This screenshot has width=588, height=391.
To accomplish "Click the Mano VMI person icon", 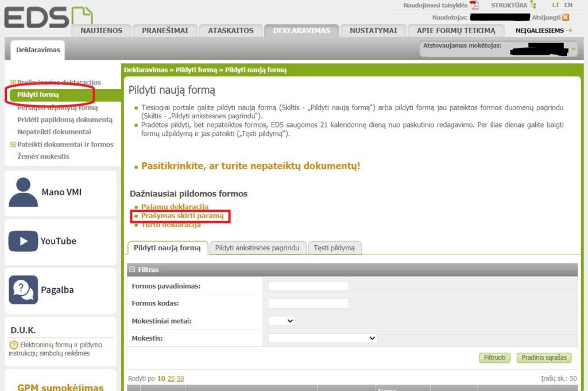I will [23, 192].
